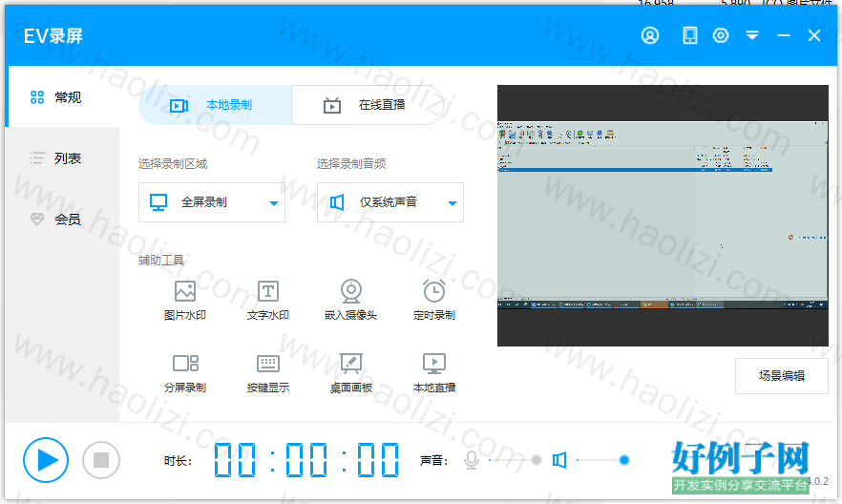Start recording with the play button
842x504 pixels.
(x=46, y=460)
